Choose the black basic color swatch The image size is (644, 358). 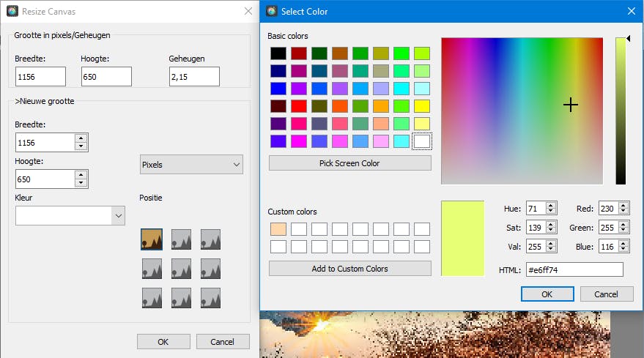(x=278, y=53)
